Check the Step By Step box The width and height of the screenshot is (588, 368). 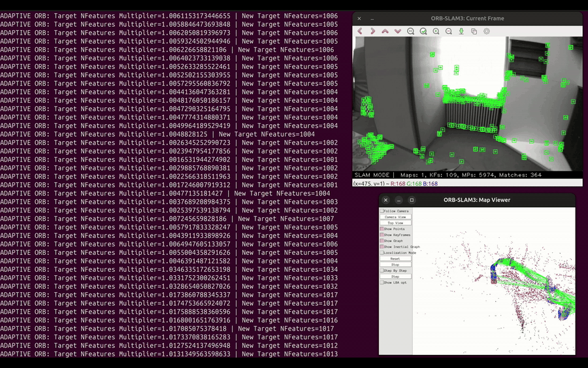pos(382,271)
